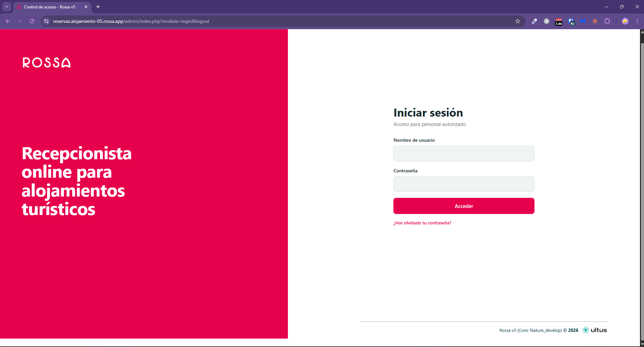Image resolution: width=644 pixels, height=347 pixels.
Task: Open the Extensions puzzle-piece menu
Action: [x=607, y=21]
